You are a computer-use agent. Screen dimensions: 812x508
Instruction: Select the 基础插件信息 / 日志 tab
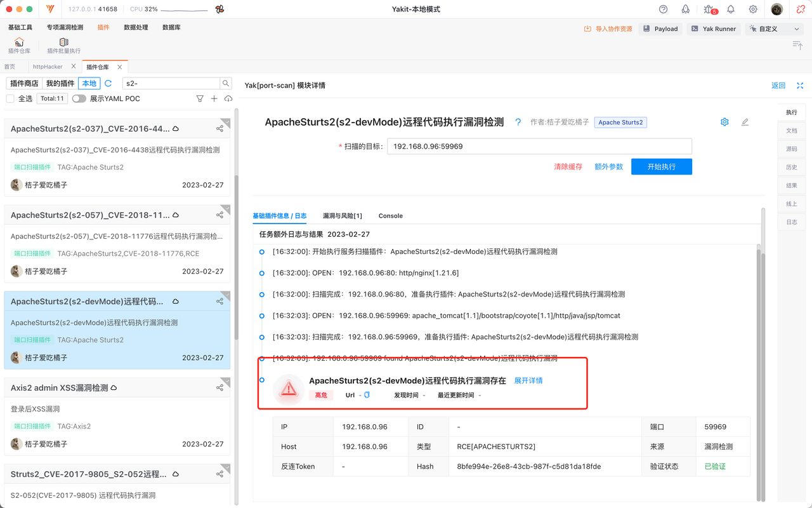click(280, 216)
